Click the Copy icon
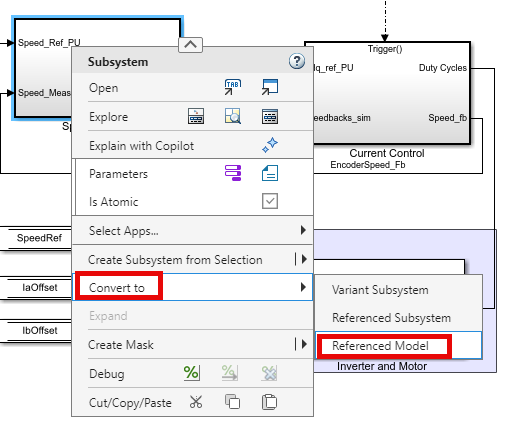Image resolution: width=506 pixels, height=431 pixels. coord(232,402)
